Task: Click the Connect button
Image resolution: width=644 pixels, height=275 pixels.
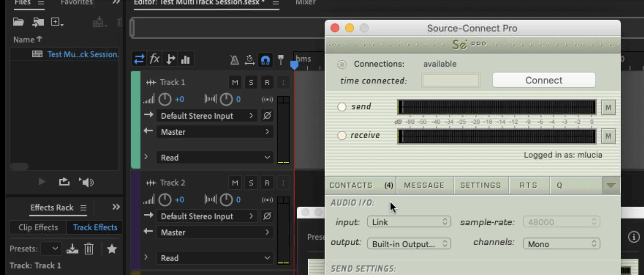Action: click(x=544, y=80)
